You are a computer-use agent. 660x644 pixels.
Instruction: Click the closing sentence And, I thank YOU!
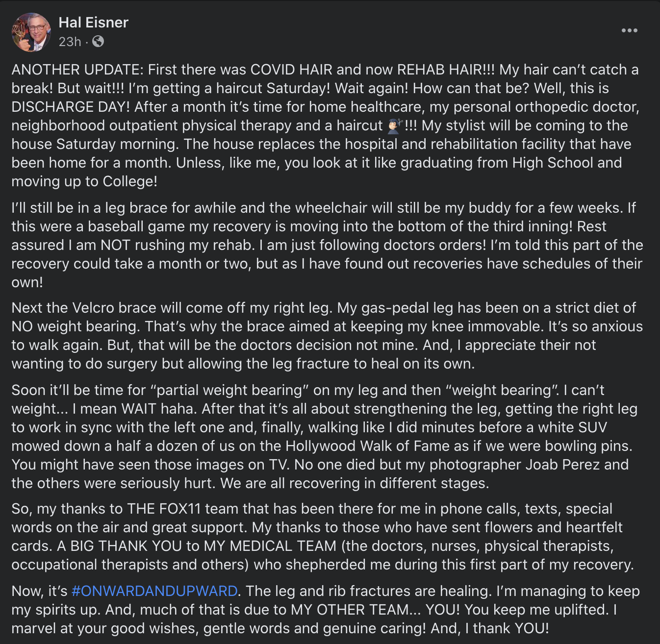[490, 628]
